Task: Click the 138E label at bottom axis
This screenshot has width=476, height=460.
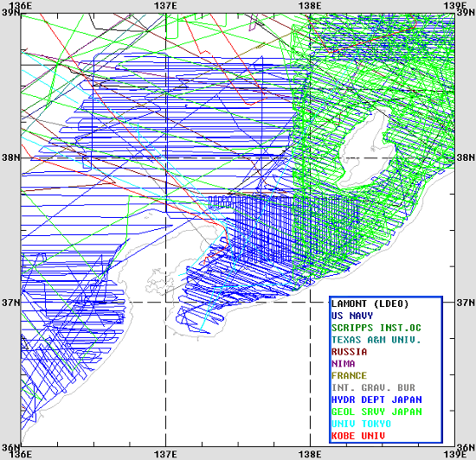Action: click(310, 455)
